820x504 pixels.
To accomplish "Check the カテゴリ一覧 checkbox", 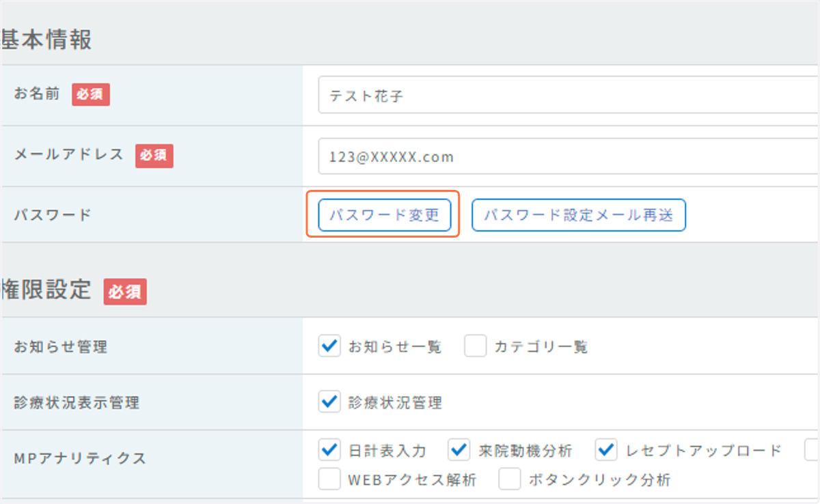I will (x=475, y=346).
